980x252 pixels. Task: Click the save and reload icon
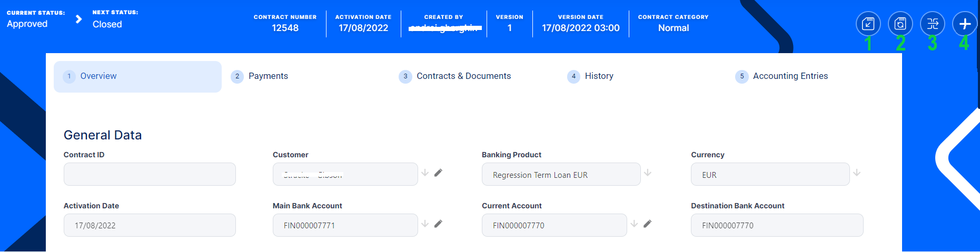(x=900, y=24)
